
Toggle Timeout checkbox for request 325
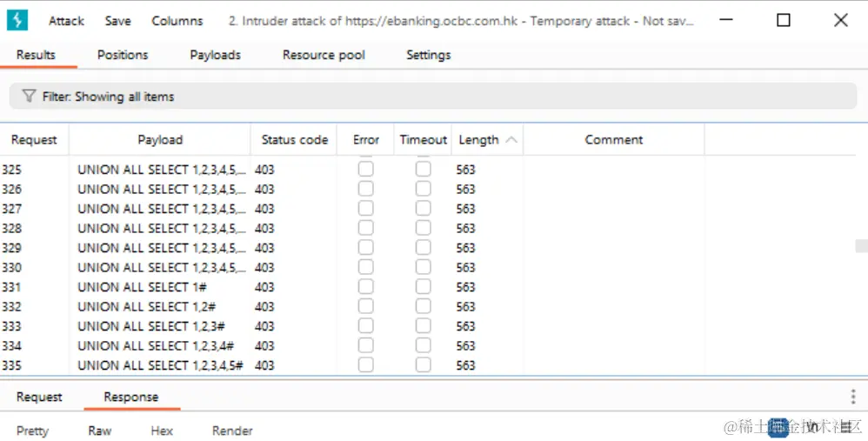(424, 169)
